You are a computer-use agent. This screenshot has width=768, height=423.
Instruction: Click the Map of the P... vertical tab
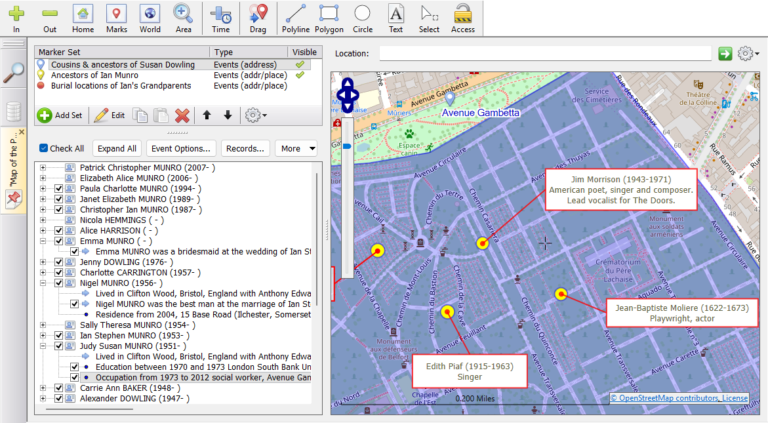13,171
